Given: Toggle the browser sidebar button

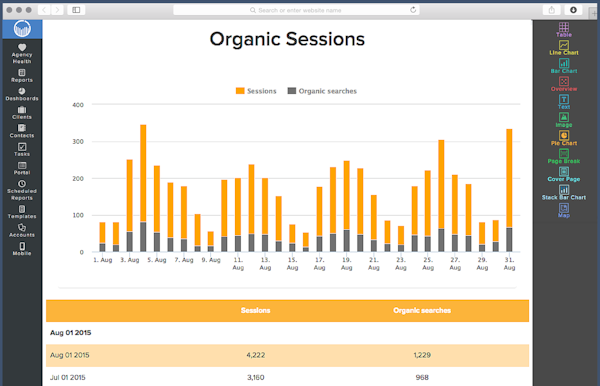Looking at the screenshot, I should click(76, 10).
